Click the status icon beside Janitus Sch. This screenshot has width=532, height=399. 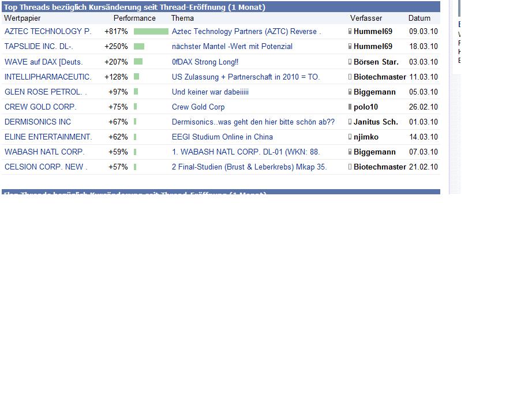[x=349, y=122]
